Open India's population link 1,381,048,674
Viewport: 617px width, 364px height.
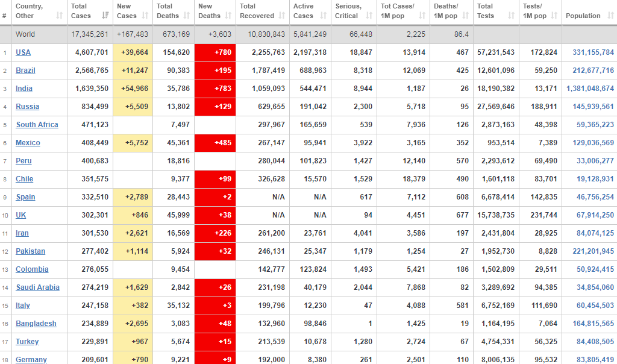pos(590,89)
